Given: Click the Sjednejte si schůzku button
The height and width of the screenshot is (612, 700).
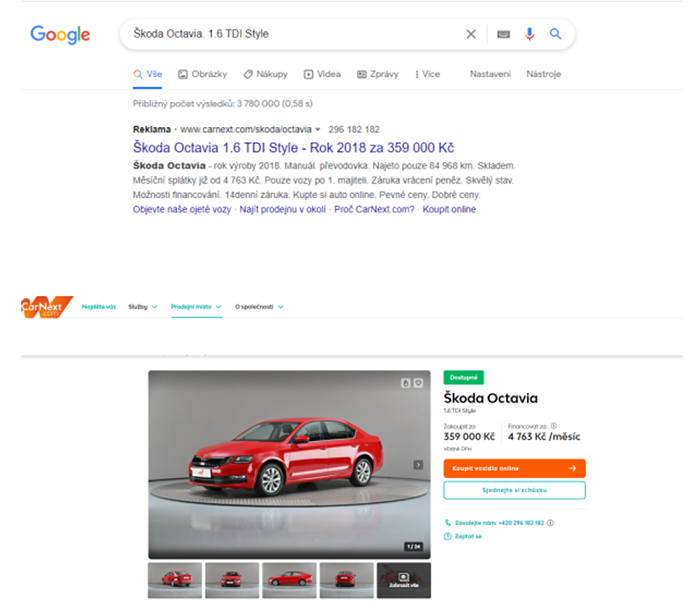Looking at the screenshot, I should pos(514,490).
